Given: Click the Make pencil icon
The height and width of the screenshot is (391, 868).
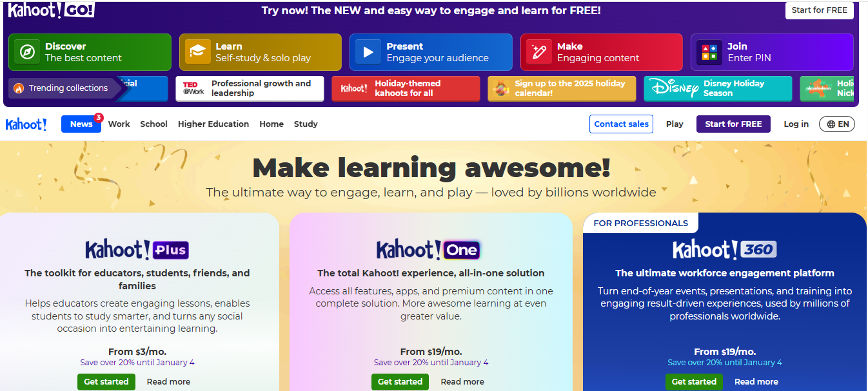Looking at the screenshot, I should pos(538,52).
